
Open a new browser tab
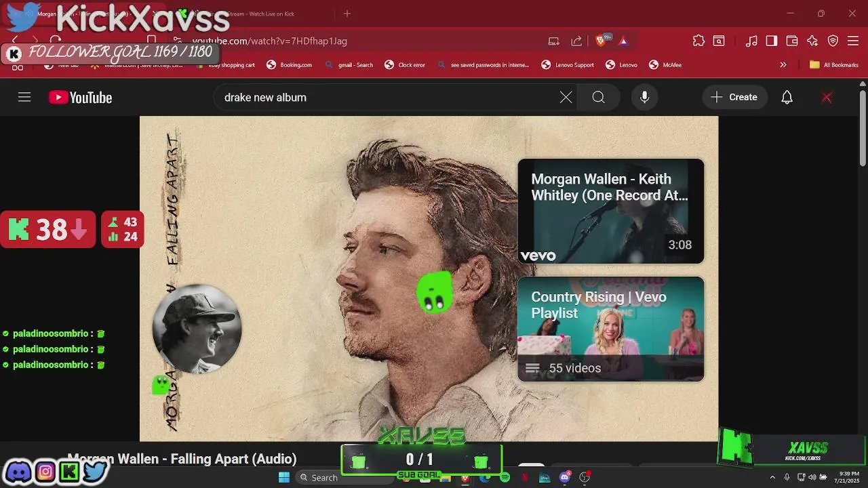click(347, 14)
